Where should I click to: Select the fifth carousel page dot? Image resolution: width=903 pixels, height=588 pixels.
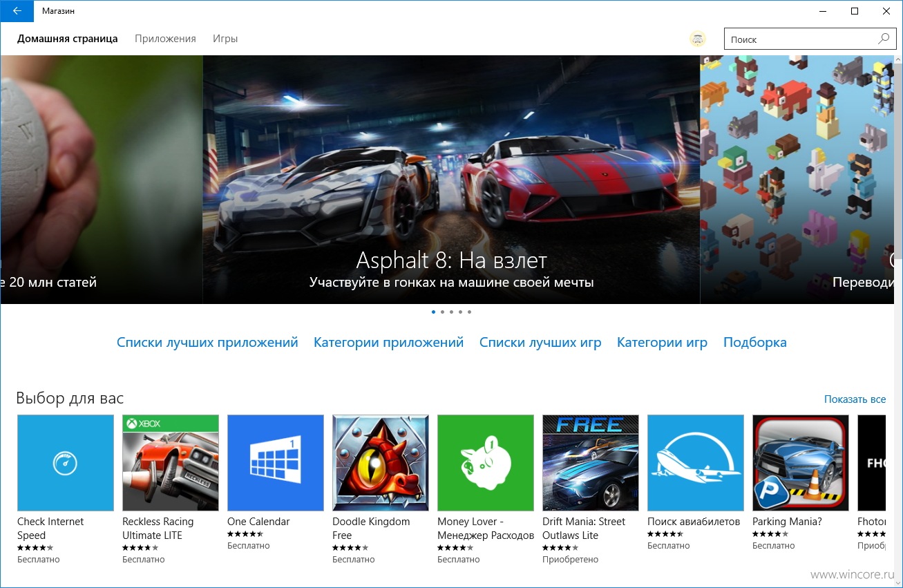[469, 312]
